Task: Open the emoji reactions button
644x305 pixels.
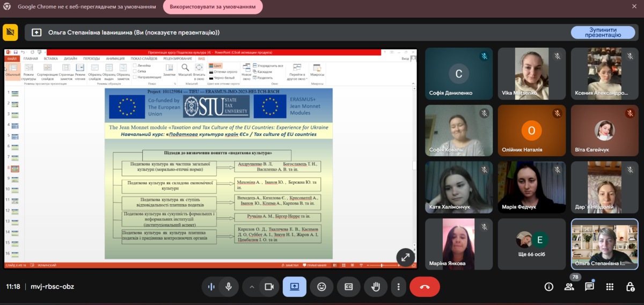Action: coord(321,287)
